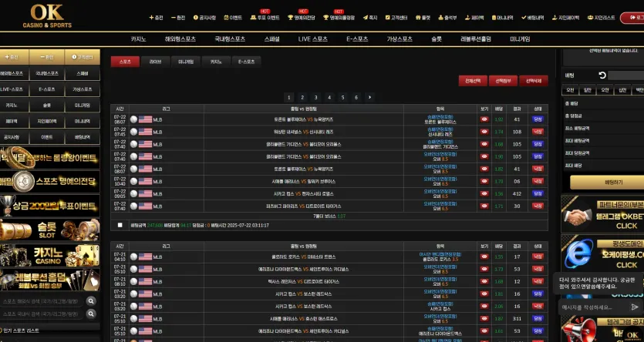This screenshot has height=342, width=644.
Task: Open 명예의롤링왕 trophy item in top header
Action: 339,18
